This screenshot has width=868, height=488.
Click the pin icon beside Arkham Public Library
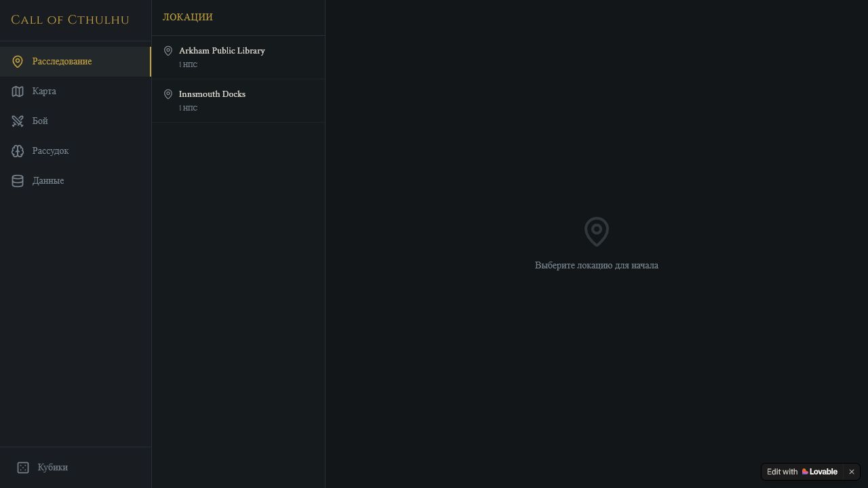tap(168, 51)
